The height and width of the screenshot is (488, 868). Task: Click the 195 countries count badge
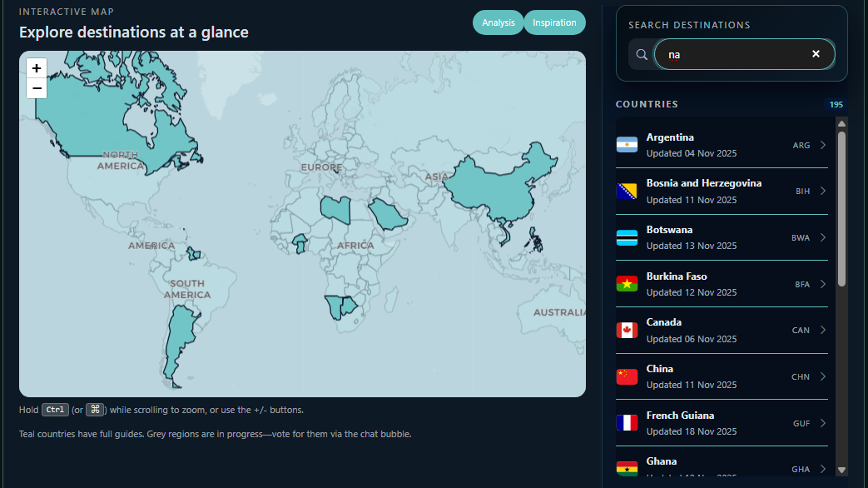pos(836,104)
